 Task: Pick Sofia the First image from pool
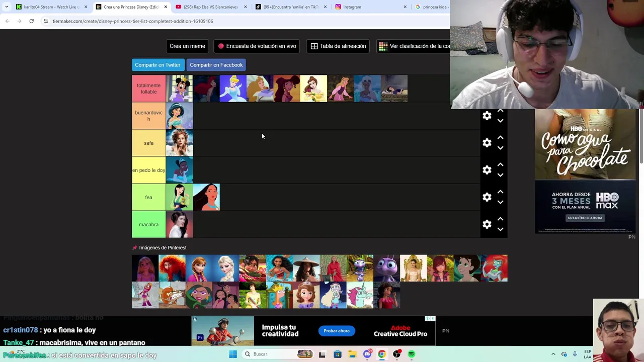[x=306, y=295]
